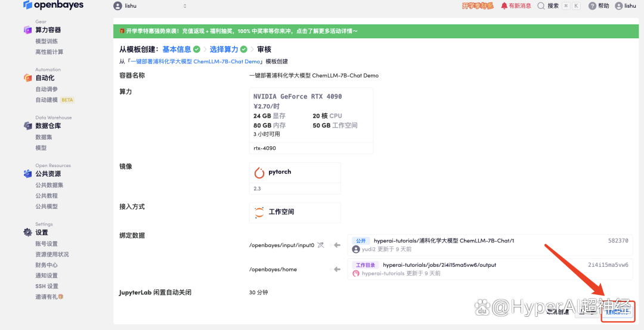Open hyperai-tutorials/浦科化学大模型 ChemLLM-7B-Chat/1 dataset
Screen dimensions: 644x330
coord(444,241)
